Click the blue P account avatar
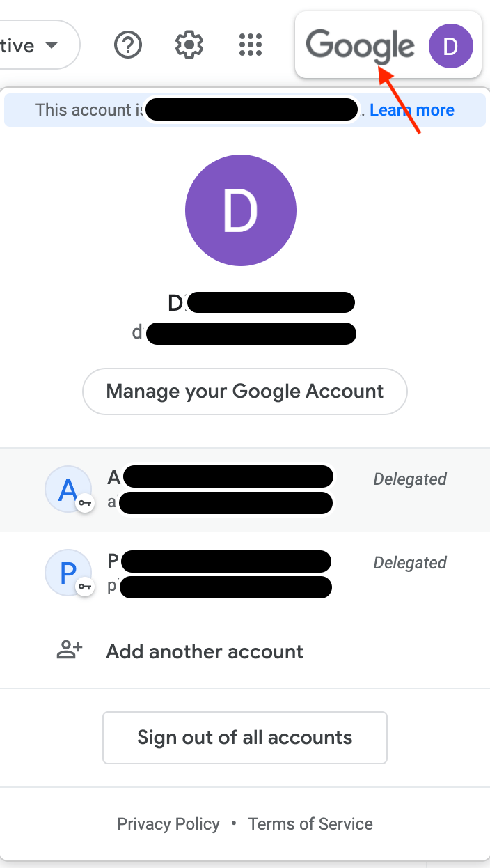Screen dimensions: 490x868 (68, 572)
